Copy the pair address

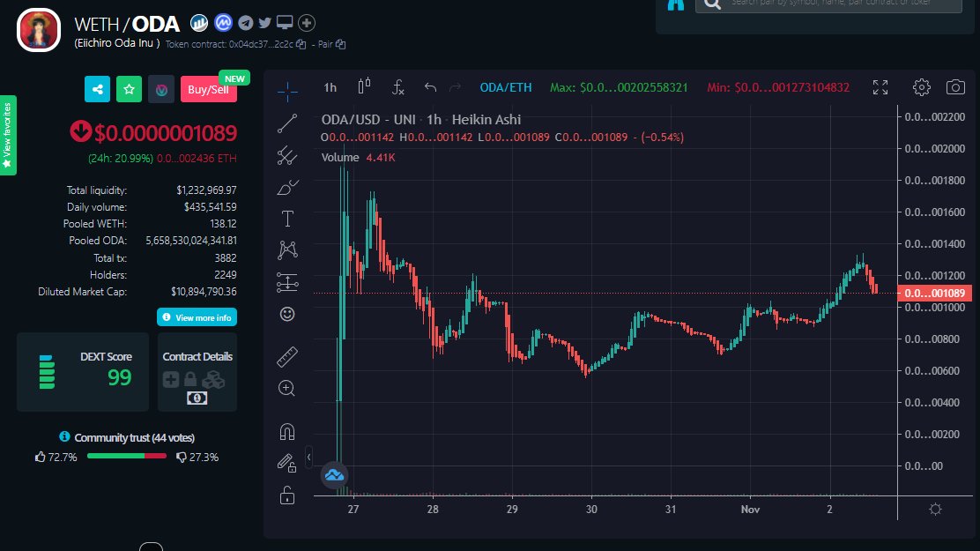341,44
